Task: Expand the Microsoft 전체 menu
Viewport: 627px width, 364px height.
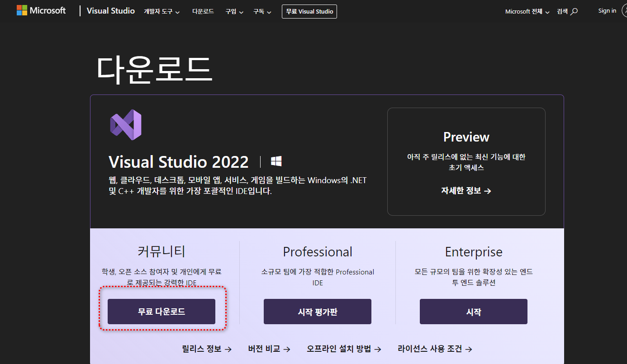Action: coord(527,12)
